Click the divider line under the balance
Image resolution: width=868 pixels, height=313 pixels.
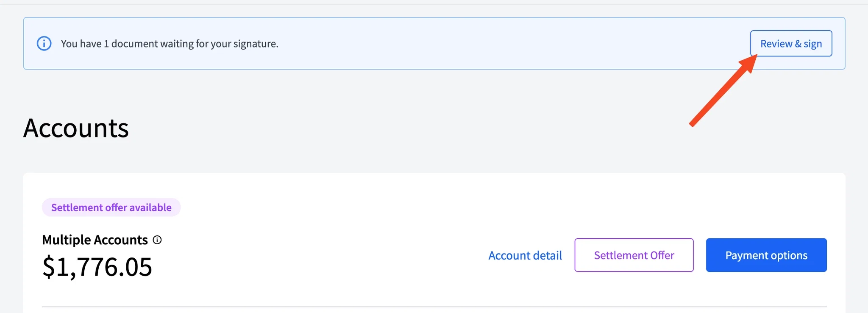434,307
